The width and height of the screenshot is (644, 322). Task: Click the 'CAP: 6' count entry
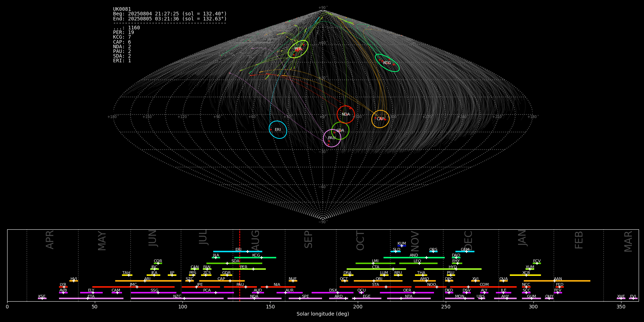pos(122,42)
